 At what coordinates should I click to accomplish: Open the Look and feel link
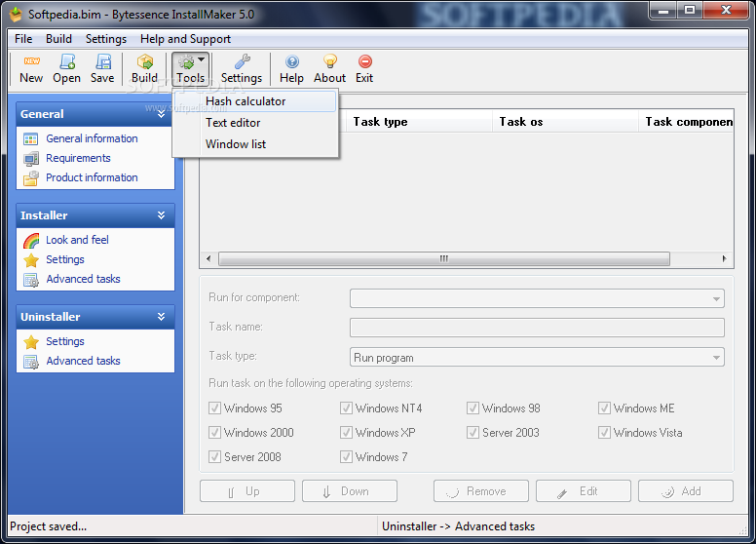coord(77,240)
